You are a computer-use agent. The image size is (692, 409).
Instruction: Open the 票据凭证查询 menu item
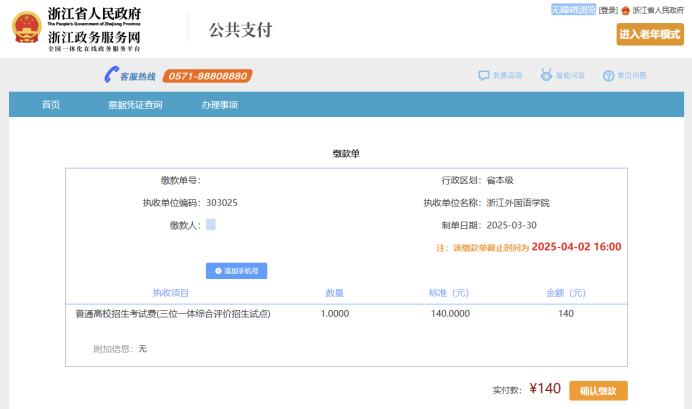135,105
